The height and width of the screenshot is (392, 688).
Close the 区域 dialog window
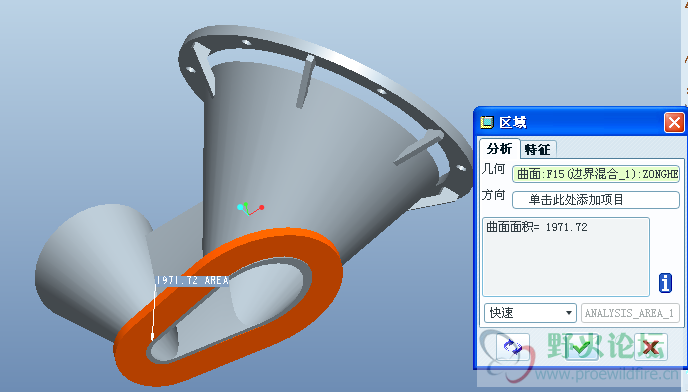674,122
